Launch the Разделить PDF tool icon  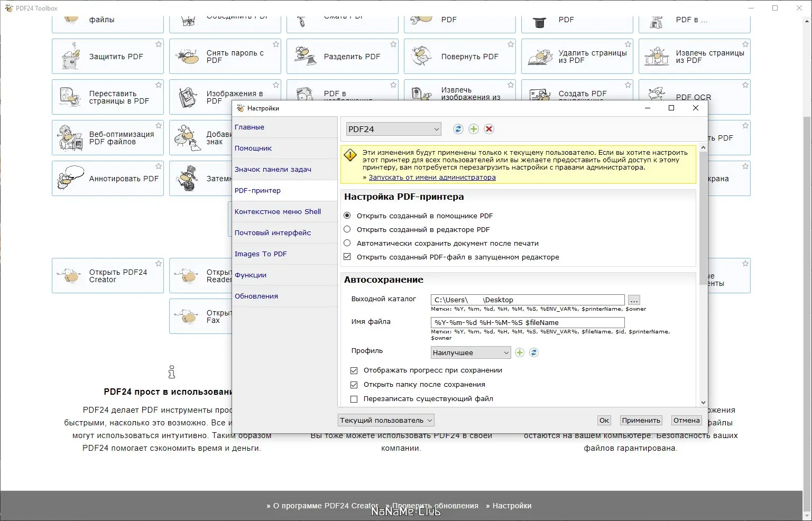pyautogui.click(x=305, y=57)
